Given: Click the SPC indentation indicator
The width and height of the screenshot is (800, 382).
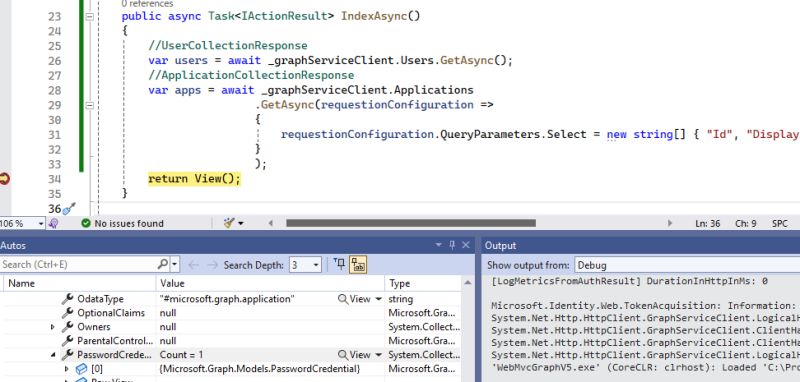Looking at the screenshot, I should (x=780, y=223).
